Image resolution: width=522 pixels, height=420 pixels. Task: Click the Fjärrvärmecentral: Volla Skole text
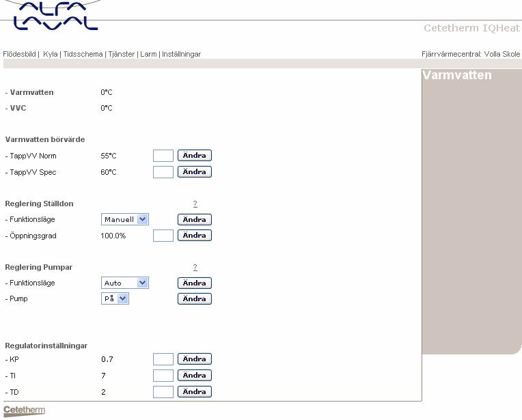coord(471,54)
